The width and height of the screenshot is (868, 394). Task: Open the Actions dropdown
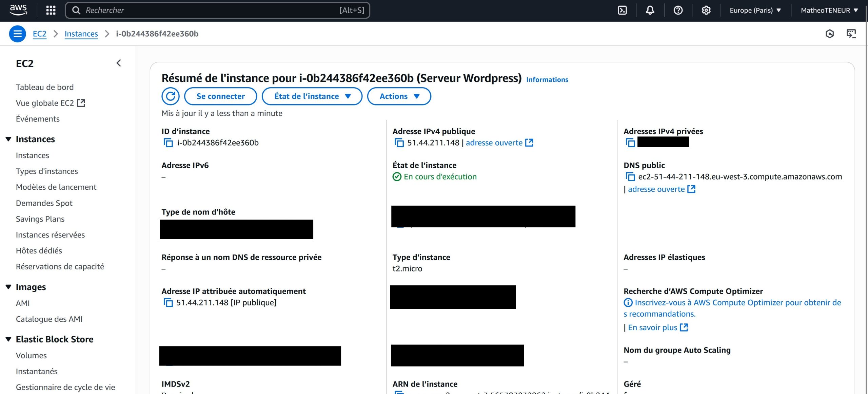[x=399, y=96]
